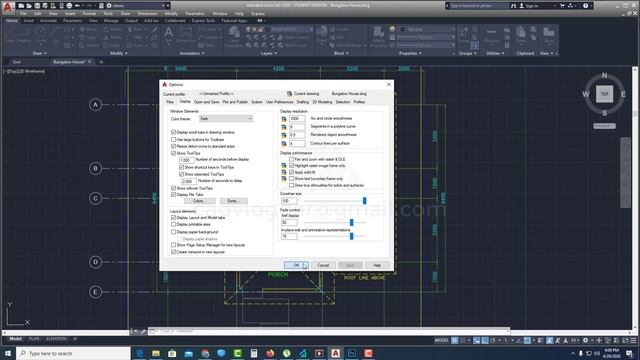Click the Paste icon in Clipboard panel
This screenshot has width=640, height=360.
[521, 35]
